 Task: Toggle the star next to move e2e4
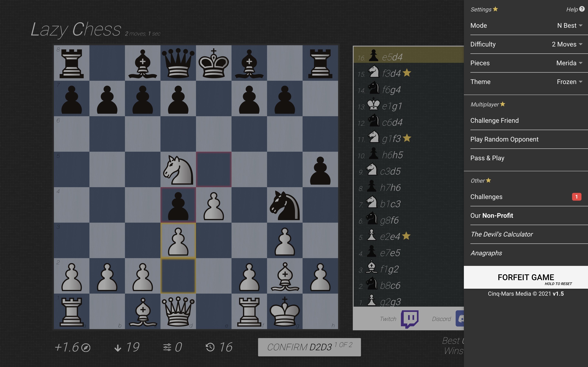pos(407,236)
